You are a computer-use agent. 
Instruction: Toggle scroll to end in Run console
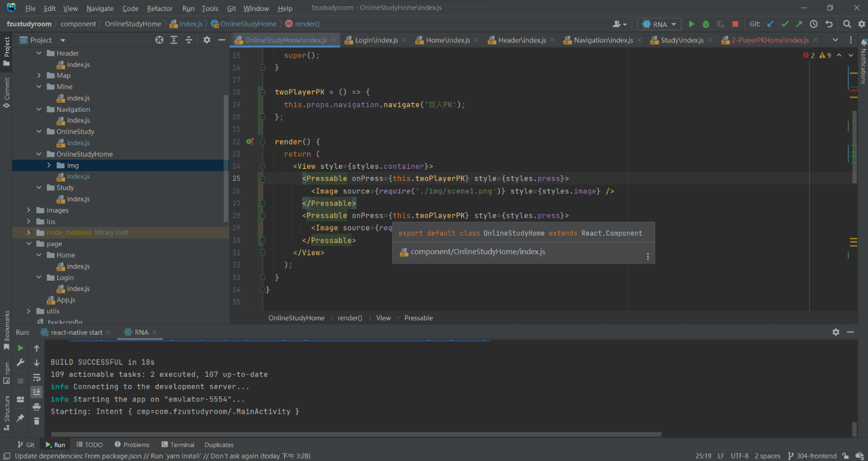(x=36, y=392)
